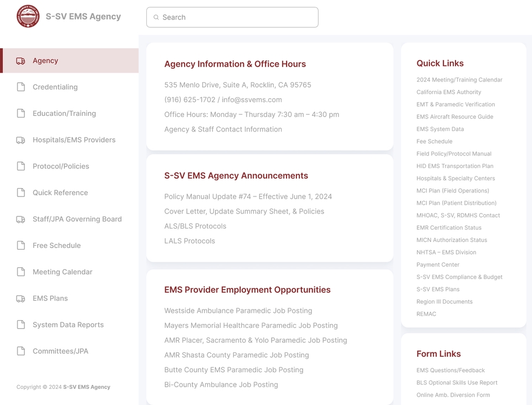532x405 pixels.
Task: View the ALS/BLS Protocols announcement
Action: point(195,226)
